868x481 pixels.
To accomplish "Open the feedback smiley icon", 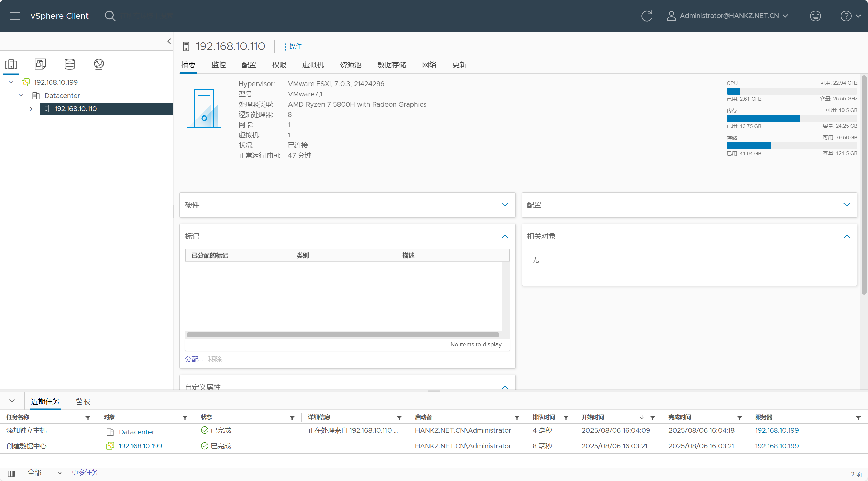I will click(x=815, y=16).
